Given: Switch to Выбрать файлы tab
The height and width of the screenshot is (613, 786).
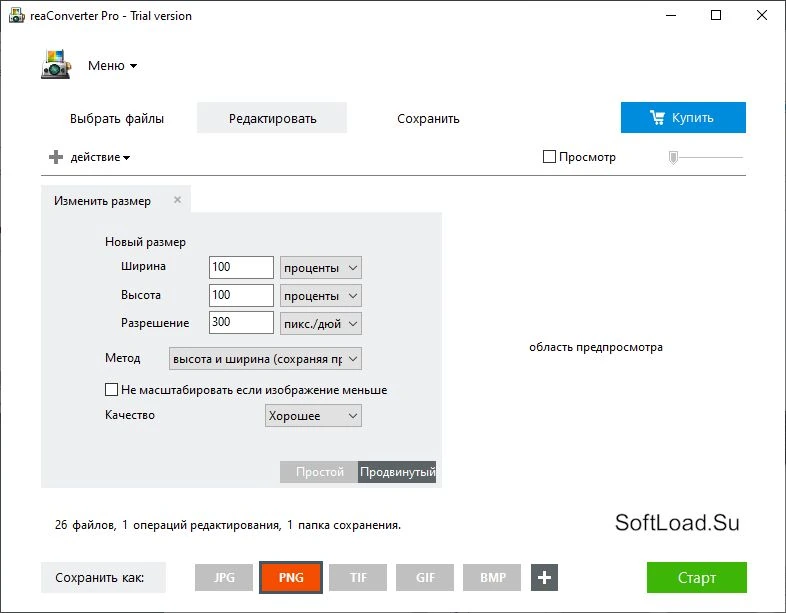Looking at the screenshot, I should click(117, 119).
